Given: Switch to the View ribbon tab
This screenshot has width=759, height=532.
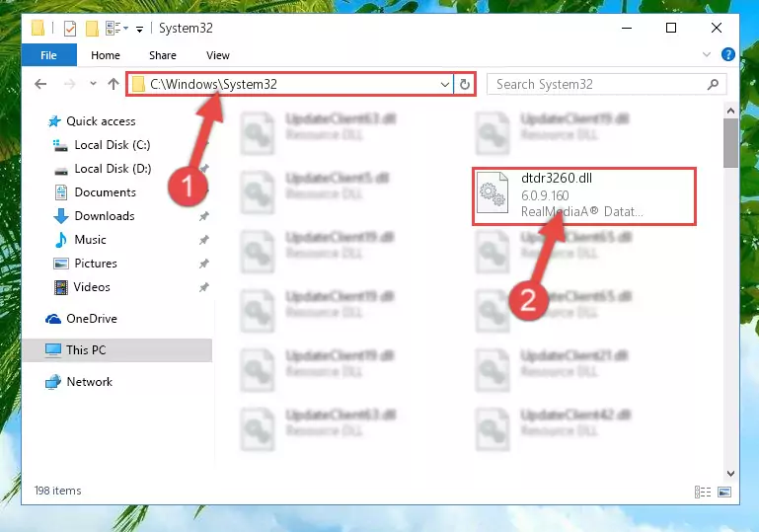Looking at the screenshot, I should (x=217, y=55).
